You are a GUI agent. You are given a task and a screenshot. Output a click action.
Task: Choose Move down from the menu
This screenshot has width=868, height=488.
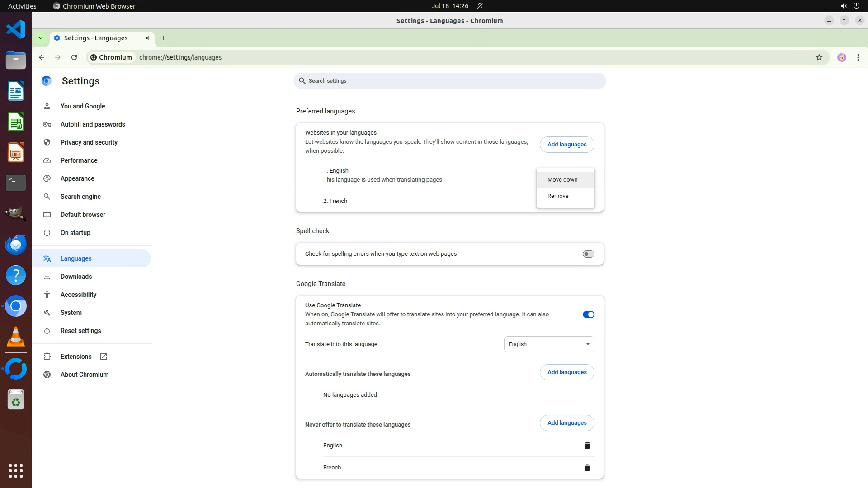[x=562, y=180]
